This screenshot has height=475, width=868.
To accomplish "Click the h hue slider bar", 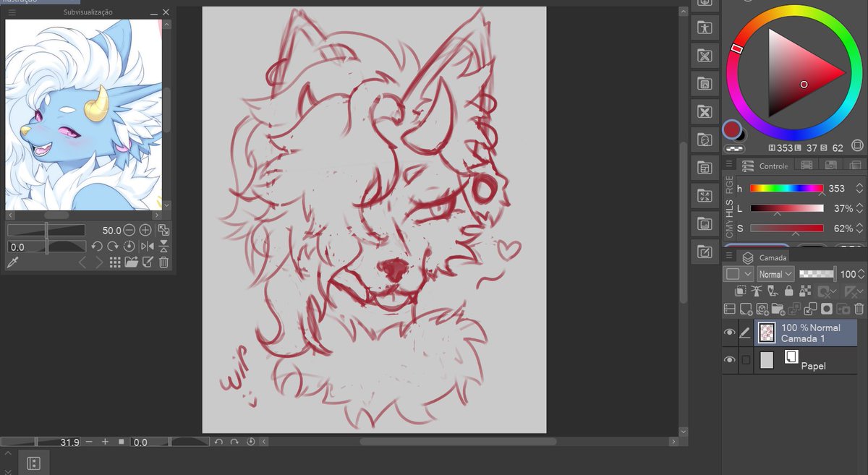I will pos(787,189).
